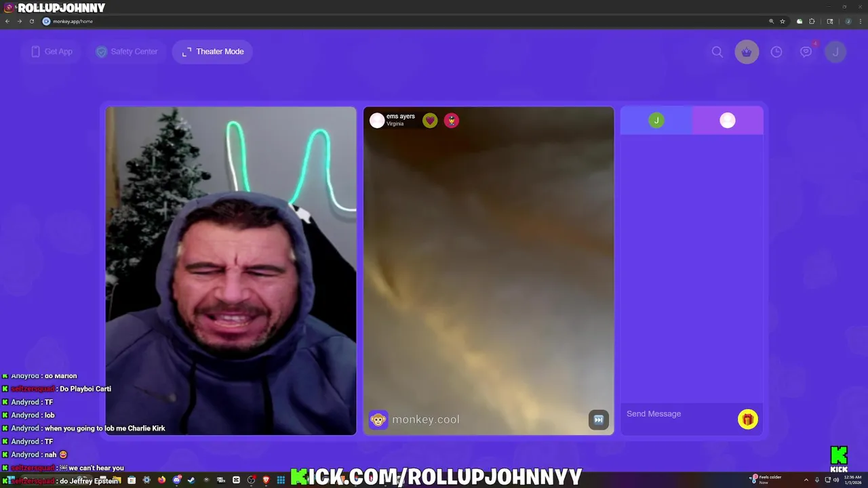Viewport: 868px width, 488px height.
Task: Enable Theater Mode
Action: pyautogui.click(x=212, y=52)
